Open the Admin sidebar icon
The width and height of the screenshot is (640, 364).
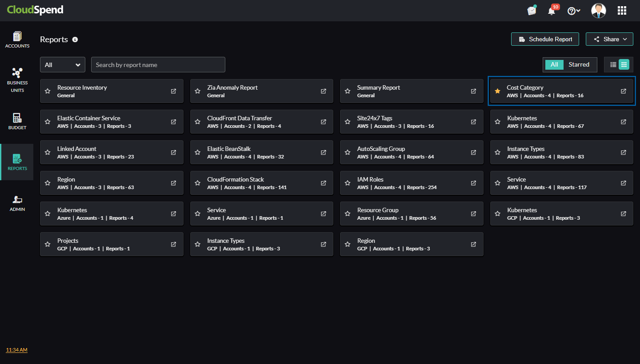click(17, 203)
